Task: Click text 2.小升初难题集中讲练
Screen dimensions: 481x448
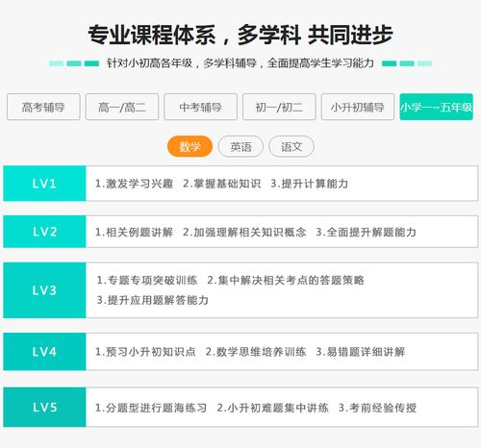Action: (272, 408)
